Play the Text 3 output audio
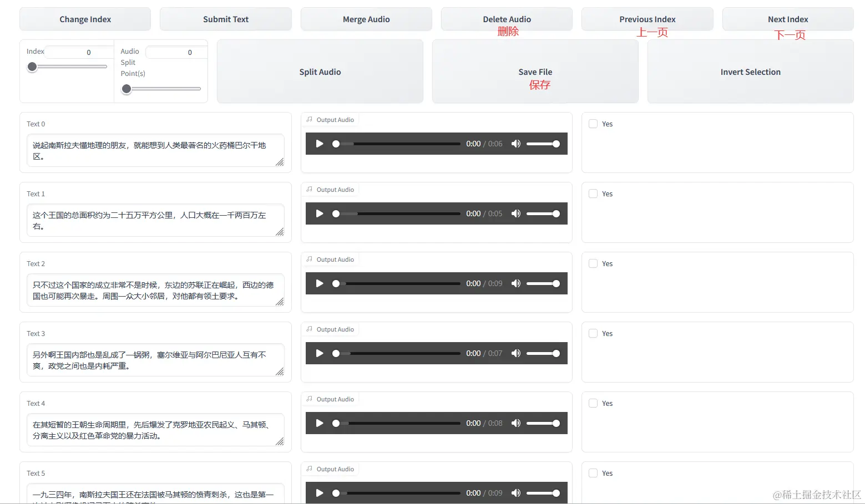 pos(320,353)
